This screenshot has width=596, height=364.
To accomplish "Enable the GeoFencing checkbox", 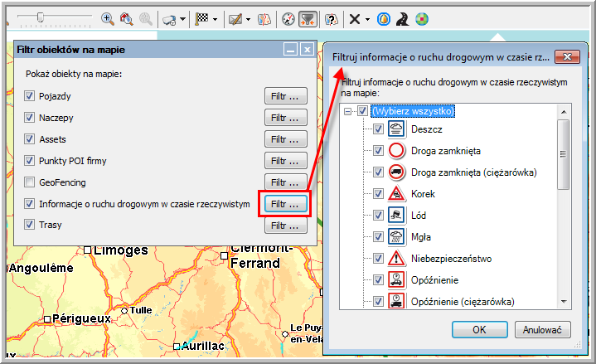I will click(31, 182).
